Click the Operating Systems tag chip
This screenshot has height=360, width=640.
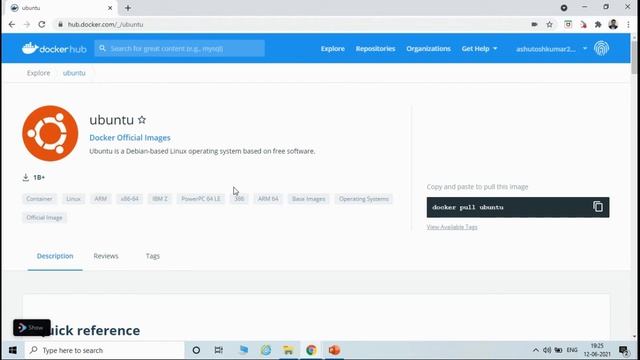coord(364,199)
